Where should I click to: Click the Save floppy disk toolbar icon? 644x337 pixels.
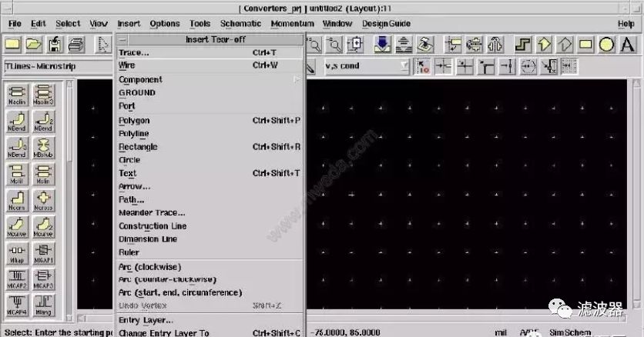pos(55,45)
